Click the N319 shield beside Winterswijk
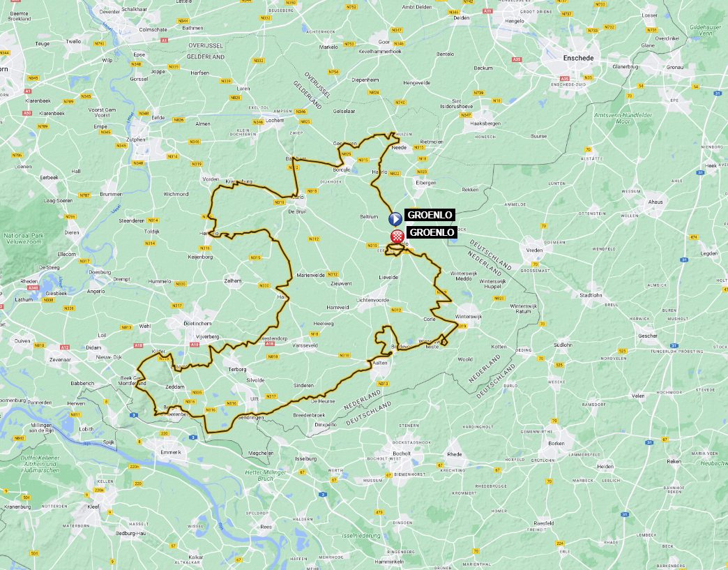728x570 pixels. [462, 327]
